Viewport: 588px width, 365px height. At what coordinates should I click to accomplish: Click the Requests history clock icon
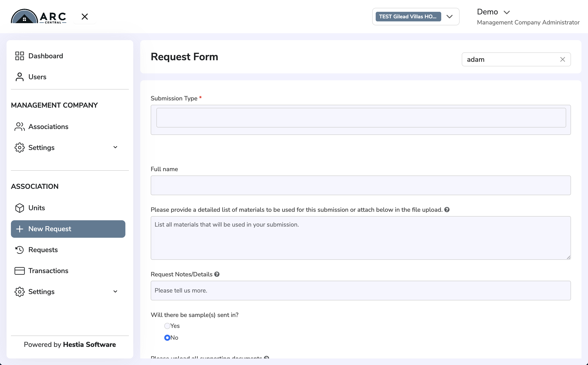coord(20,250)
